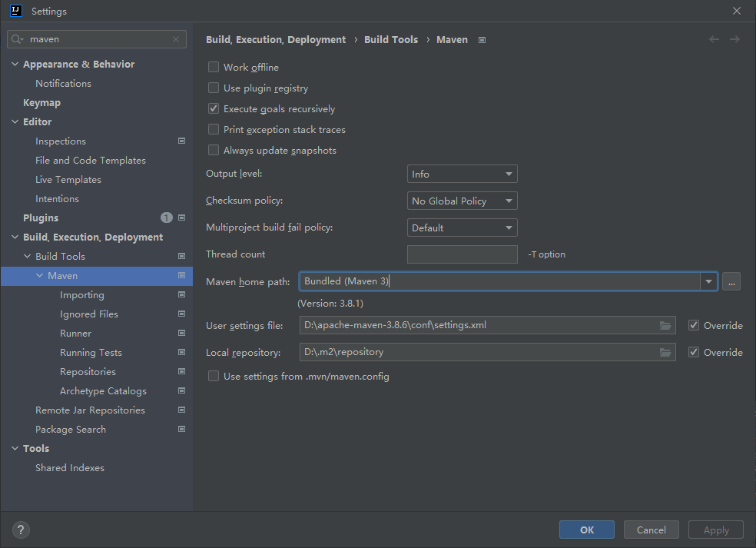The image size is (756, 548).
Task: Navigate forward with right arrow
Action: click(734, 39)
